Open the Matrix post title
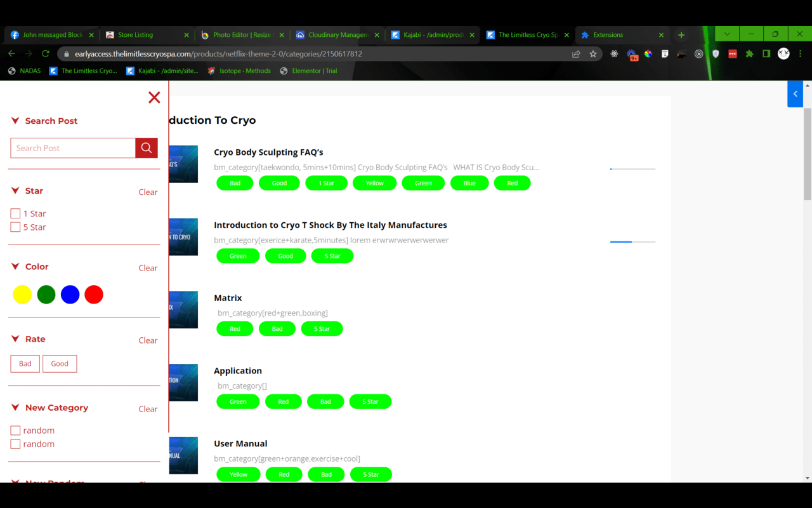 (x=228, y=298)
